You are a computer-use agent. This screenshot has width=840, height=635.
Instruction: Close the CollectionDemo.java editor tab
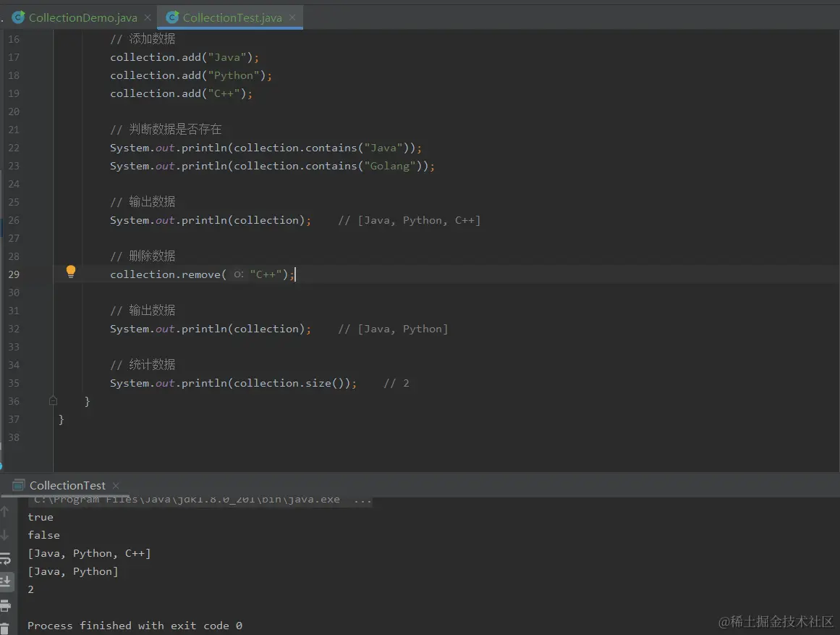148,17
